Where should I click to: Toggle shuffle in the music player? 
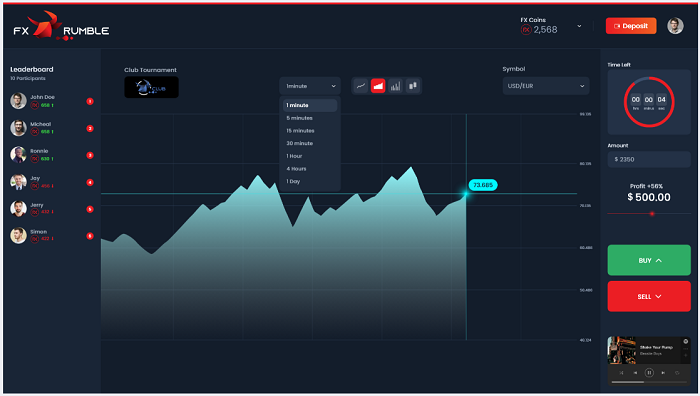coord(621,373)
